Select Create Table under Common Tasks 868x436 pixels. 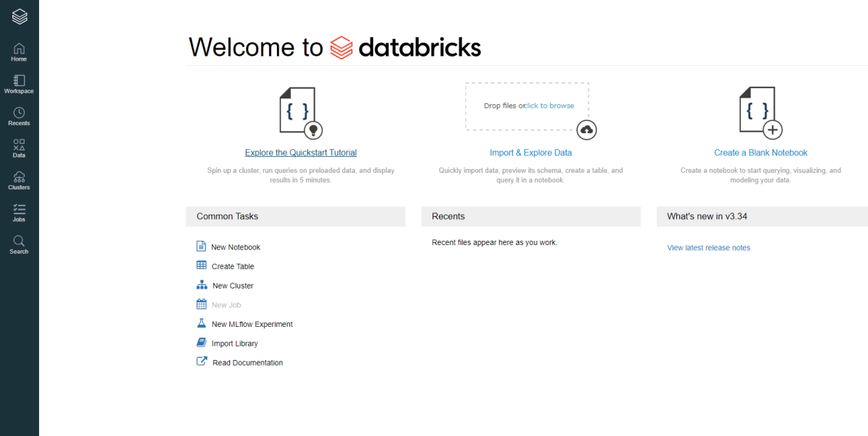click(x=233, y=267)
